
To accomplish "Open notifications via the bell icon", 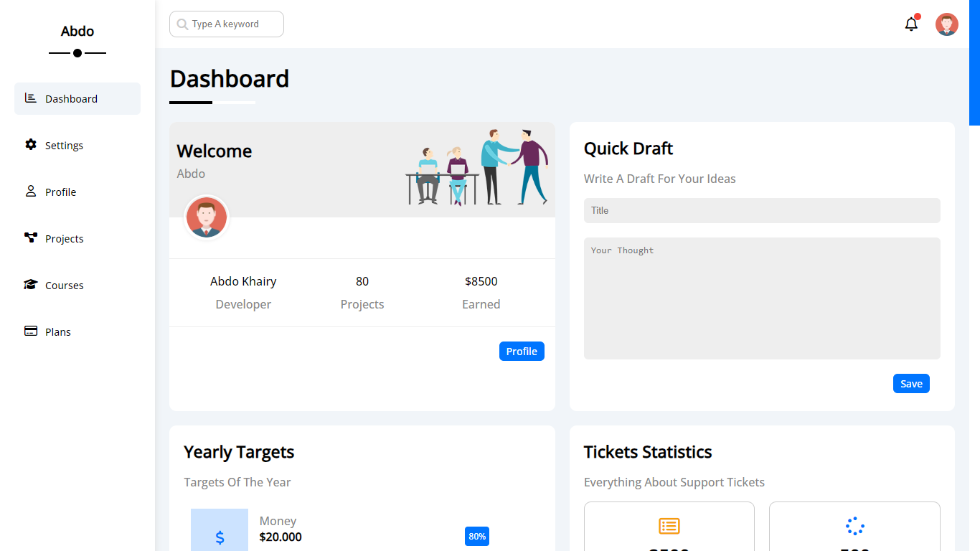I will pyautogui.click(x=910, y=24).
